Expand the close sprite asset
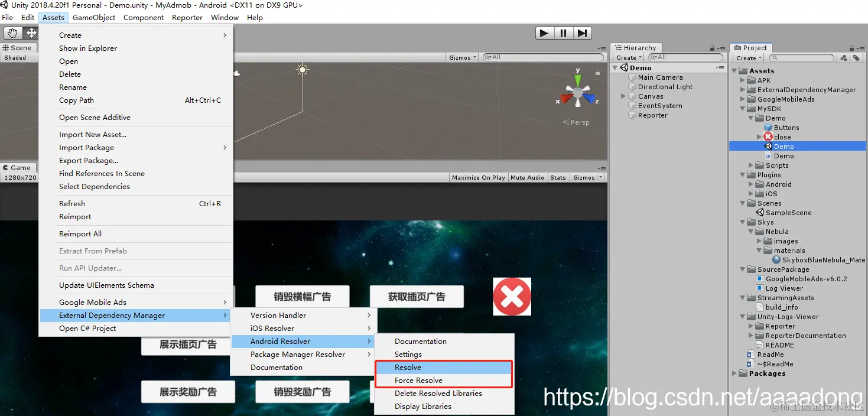 point(759,137)
